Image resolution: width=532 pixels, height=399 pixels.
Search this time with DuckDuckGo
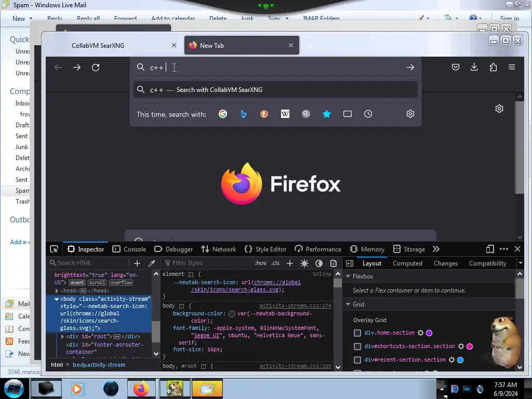(x=264, y=114)
